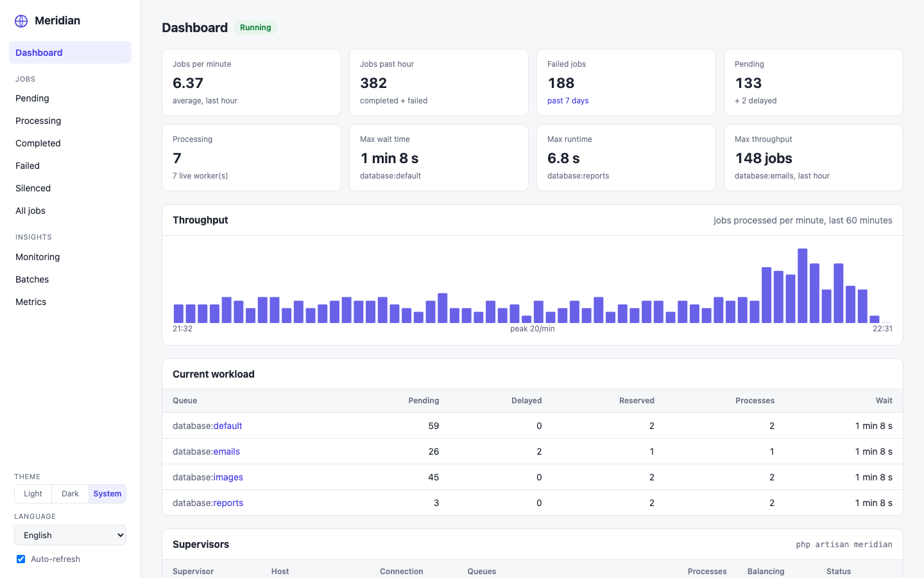924x578 pixels.
Task: Click pending value 59 for database:default
Action: pyautogui.click(x=434, y=426)
